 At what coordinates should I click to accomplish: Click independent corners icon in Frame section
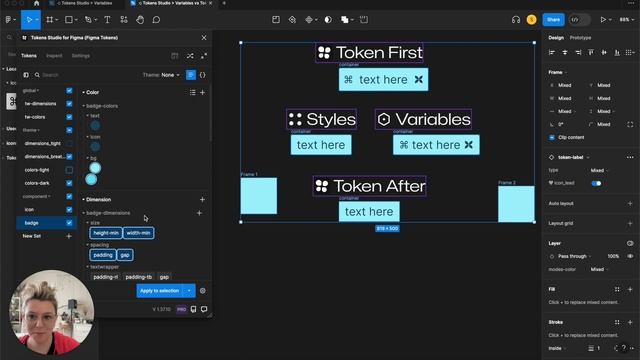coord(630,124)
